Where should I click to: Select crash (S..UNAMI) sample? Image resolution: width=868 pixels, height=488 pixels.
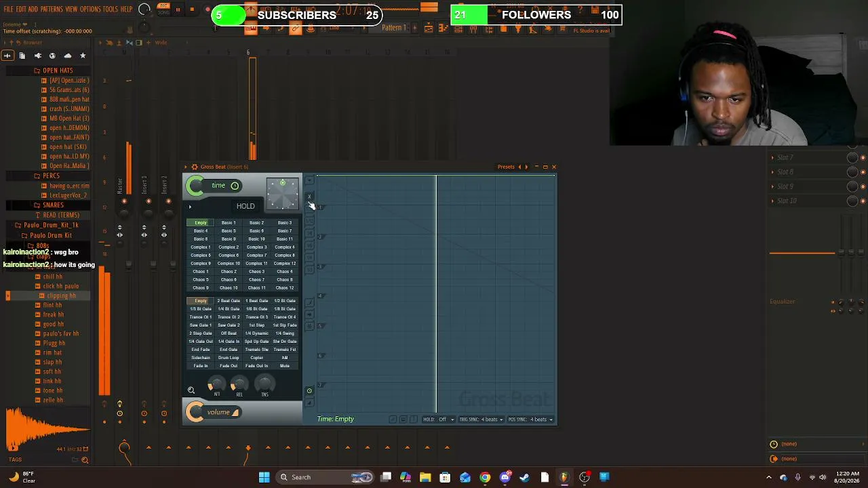pos(69,109)
